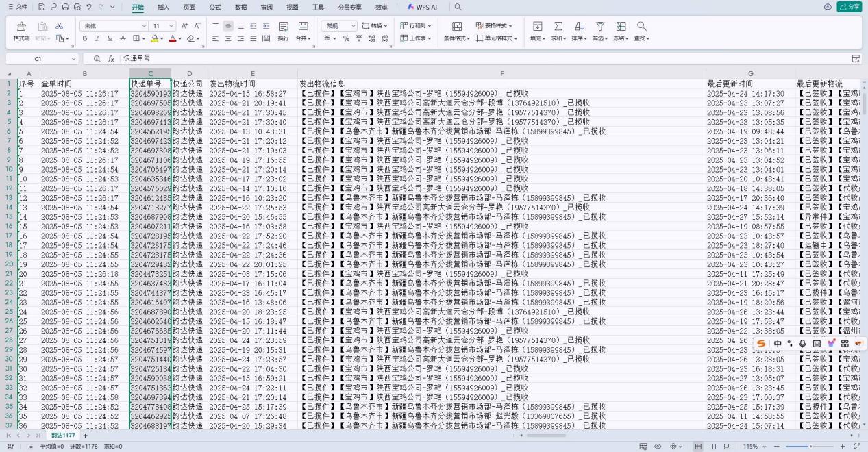Decrease font size with A- icon
Image resolution: width=868 pixels, height=452 pixels.
point(197,25)
